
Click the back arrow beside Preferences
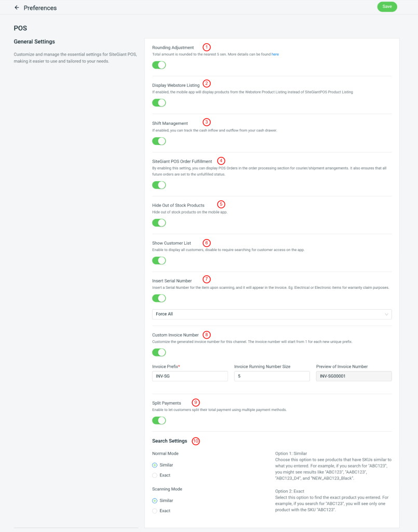[17, 8]
